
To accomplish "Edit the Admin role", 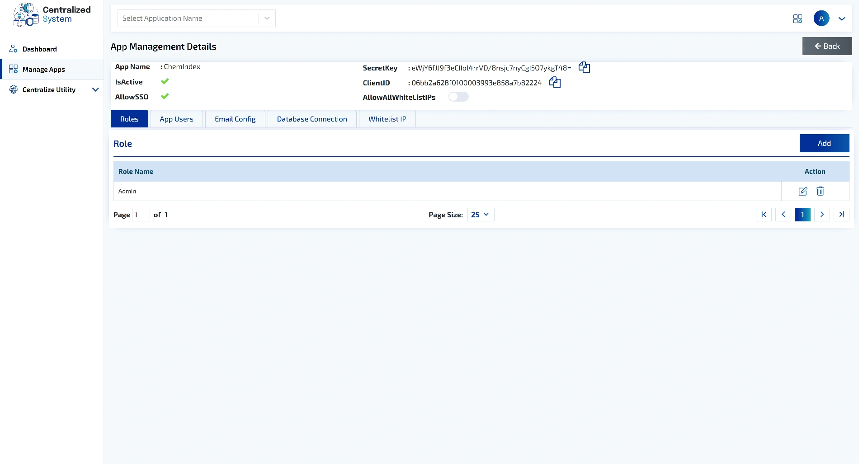I will (803, 191).
